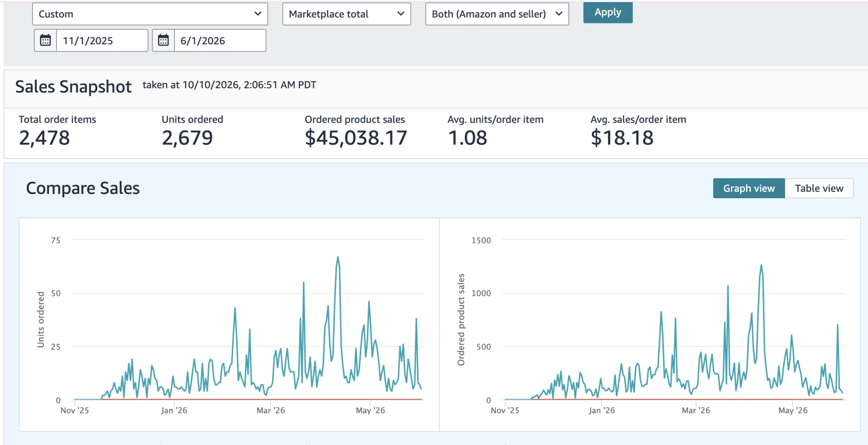Open the end date calendar picker icon

pyautogui.click(x=163, y=40)
